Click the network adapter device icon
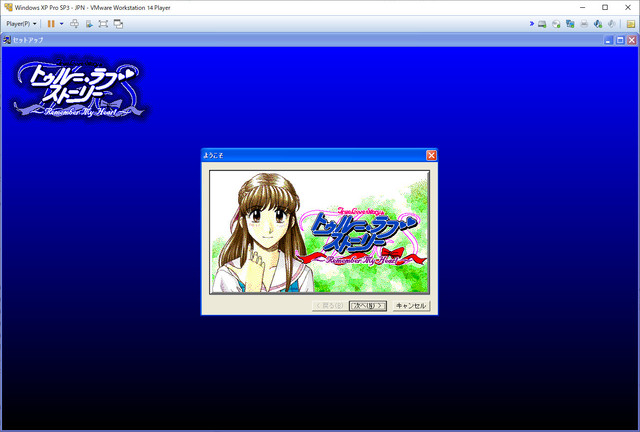Image resolution: width=640 pixels, height=432 pixels. 570,24
